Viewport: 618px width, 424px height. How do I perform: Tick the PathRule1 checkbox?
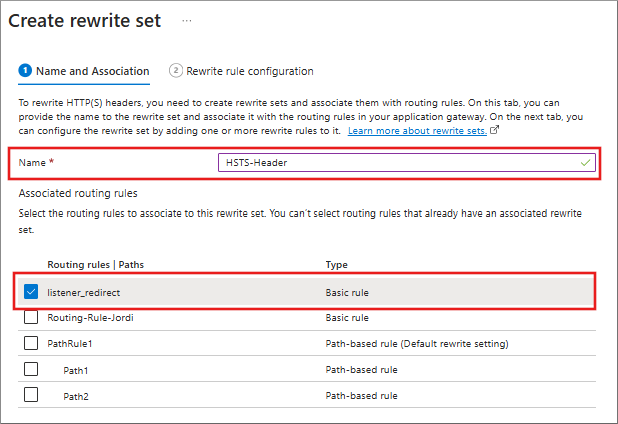31,343
